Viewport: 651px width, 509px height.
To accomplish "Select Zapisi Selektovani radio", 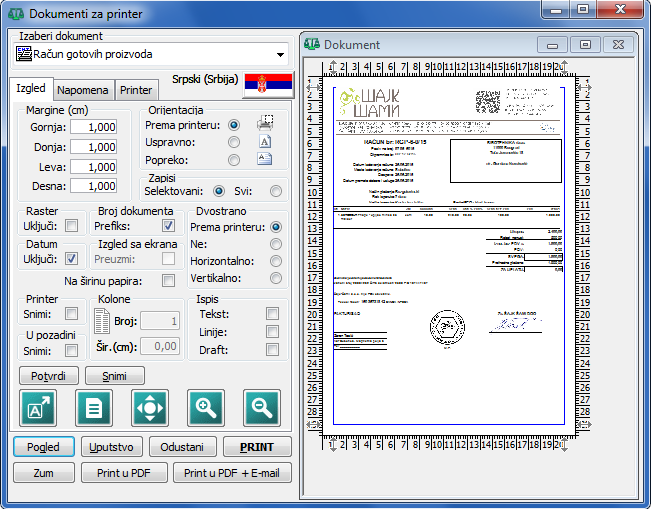I will click(x=219, y=191).
